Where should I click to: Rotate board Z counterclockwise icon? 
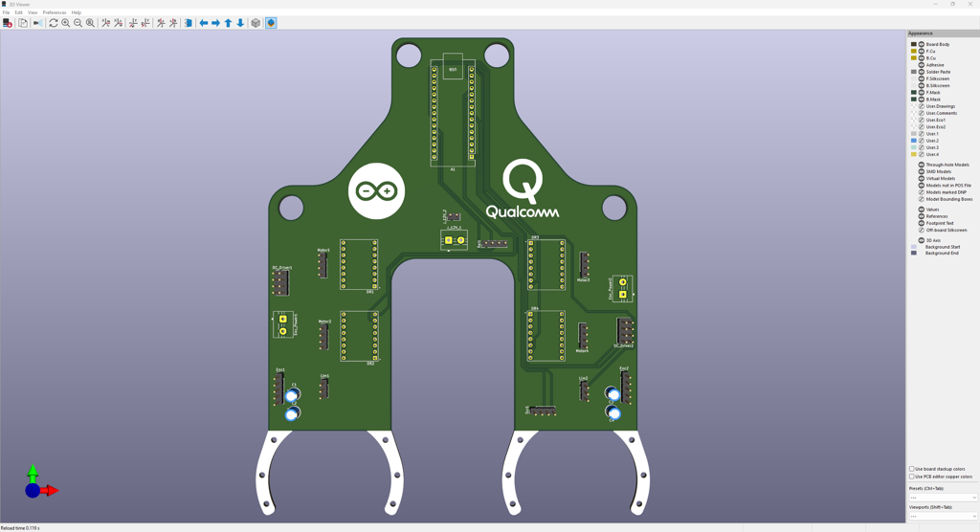[x=173, y=23]
